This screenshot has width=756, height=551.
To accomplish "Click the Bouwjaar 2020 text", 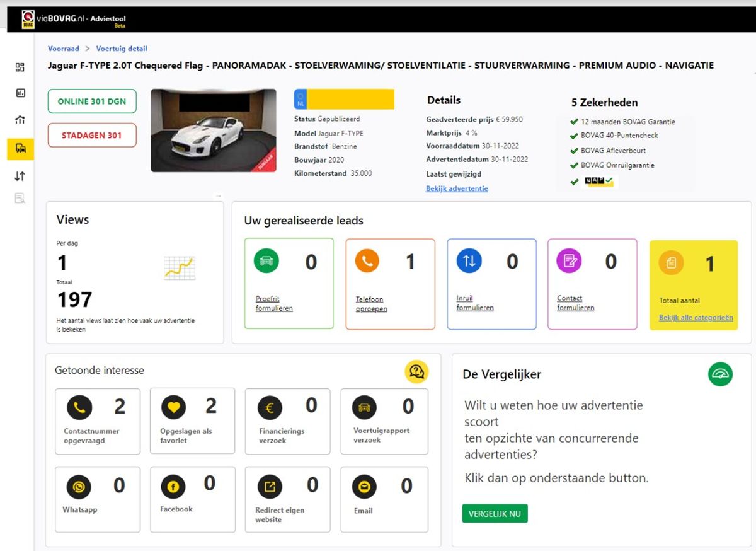I will pos(319,160).
